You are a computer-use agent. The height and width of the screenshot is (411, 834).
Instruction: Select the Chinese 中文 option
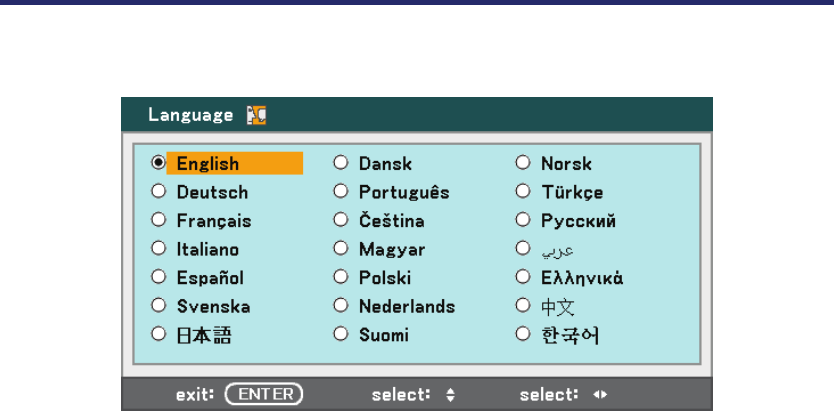click(523, 306)
